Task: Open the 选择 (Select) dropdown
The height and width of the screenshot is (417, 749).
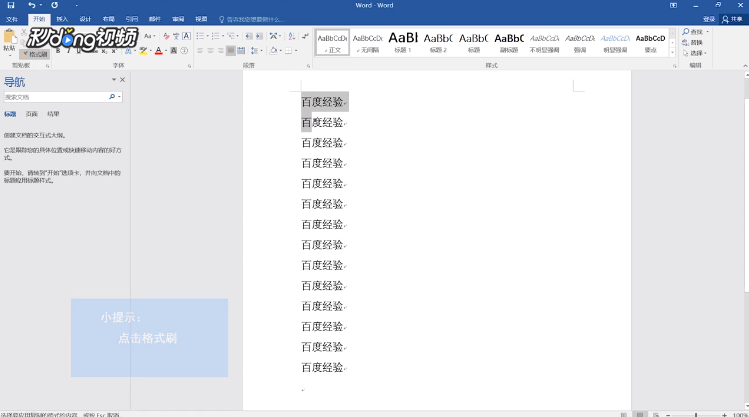Action: [x=694, y=53]
